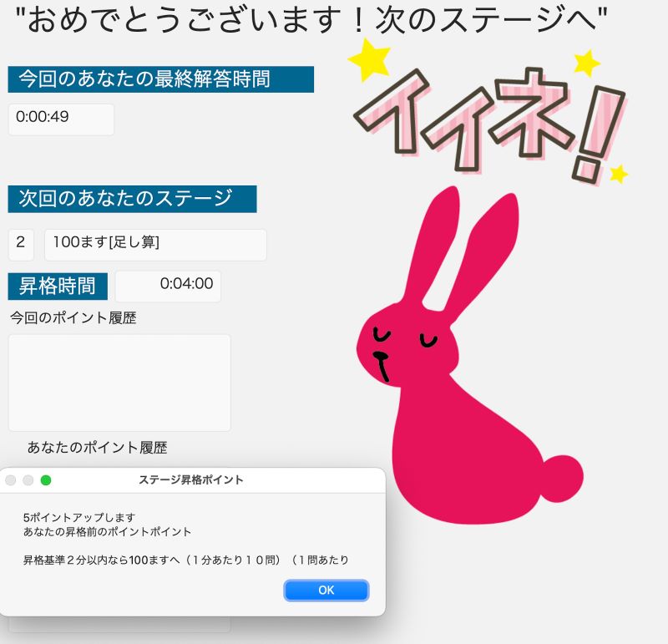Viewport: 668px width, 644px height.
Task: Click the pink rabbit illustration
Action: point(469,356)
